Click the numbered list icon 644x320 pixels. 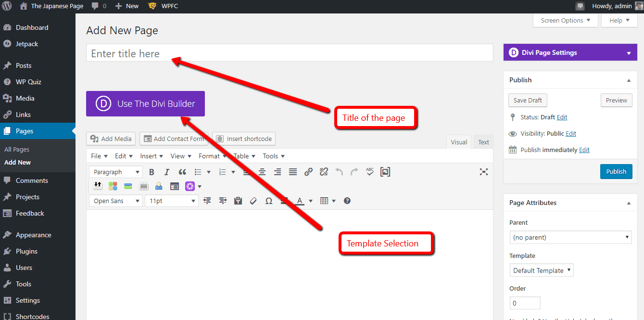point(222,172)
